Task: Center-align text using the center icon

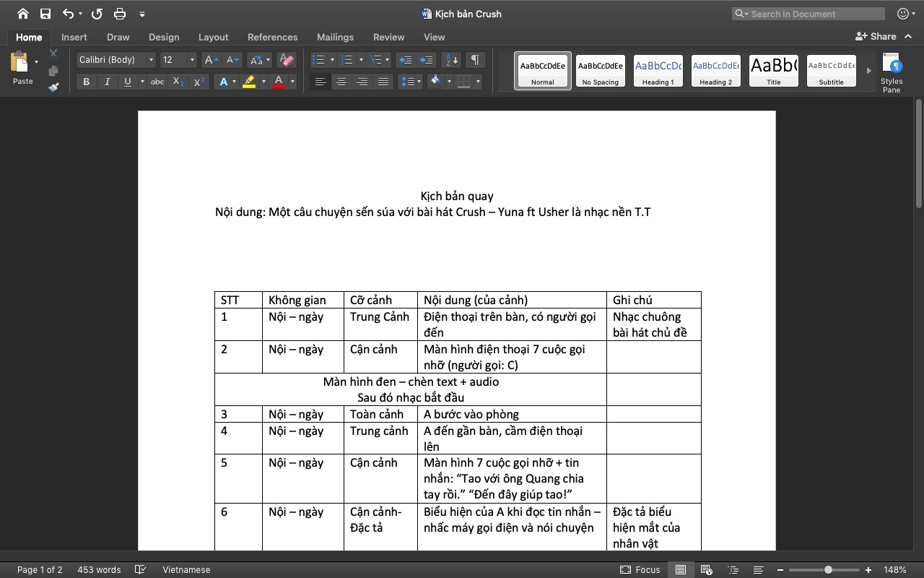Action: pos(341,82)
